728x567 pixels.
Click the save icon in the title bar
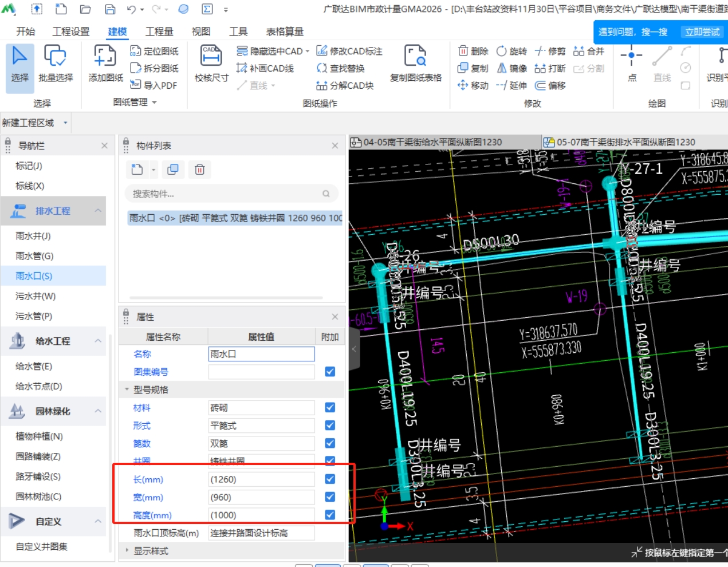click(x=110, y=9)
